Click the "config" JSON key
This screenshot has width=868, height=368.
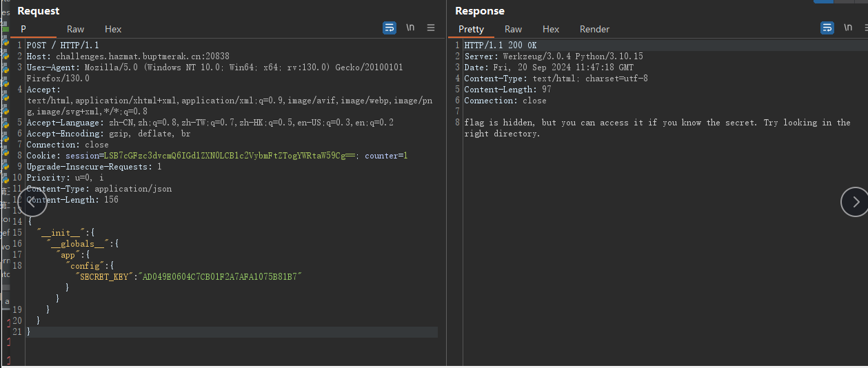click(85, 266)
